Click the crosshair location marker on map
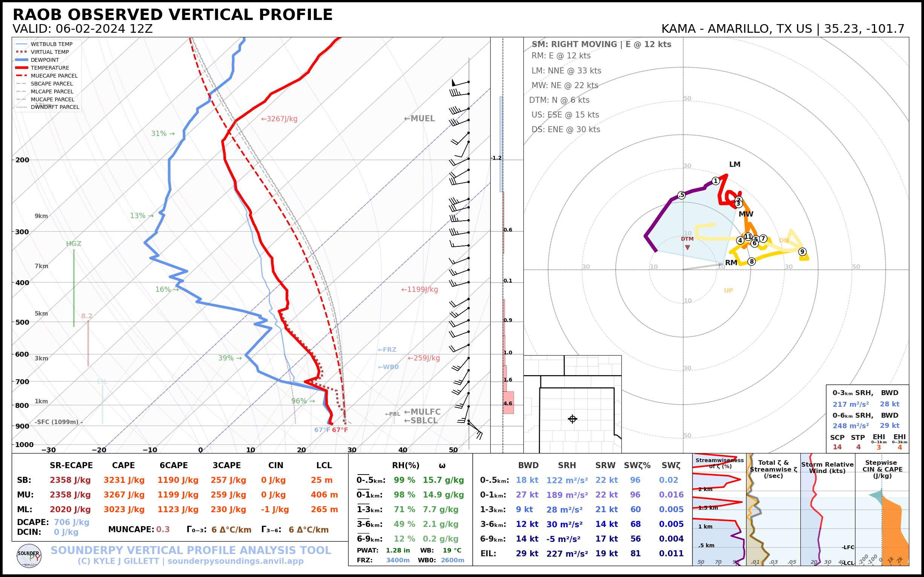This screenshot has width=924, height=577. pyautogui.click(x=572, y=419)
